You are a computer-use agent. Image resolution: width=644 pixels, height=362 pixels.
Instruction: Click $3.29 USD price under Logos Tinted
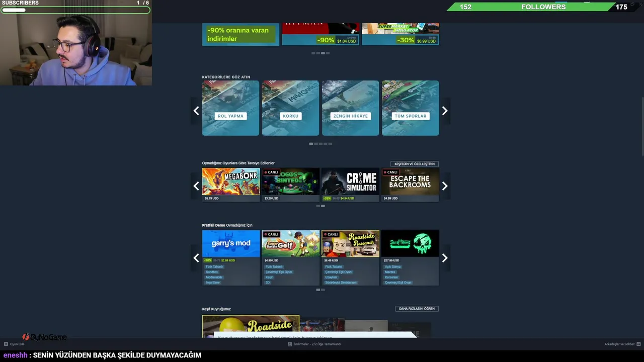[x=271, y=198]
